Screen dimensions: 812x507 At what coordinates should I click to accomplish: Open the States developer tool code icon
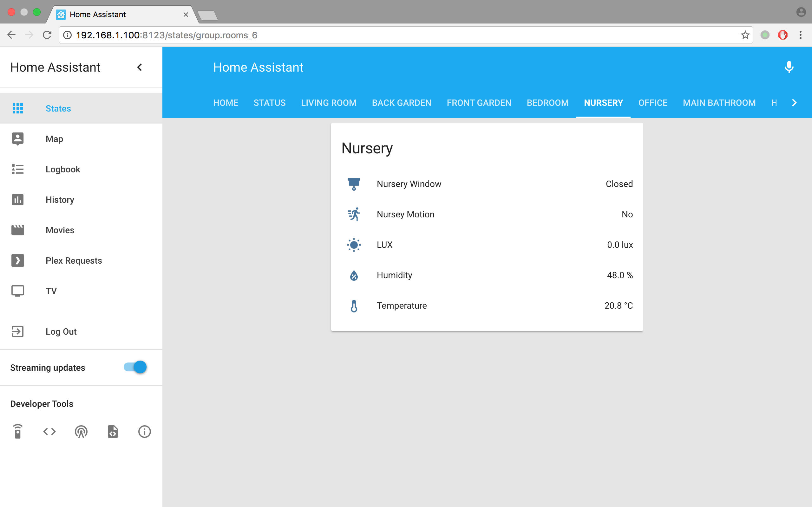click(49, 432)
